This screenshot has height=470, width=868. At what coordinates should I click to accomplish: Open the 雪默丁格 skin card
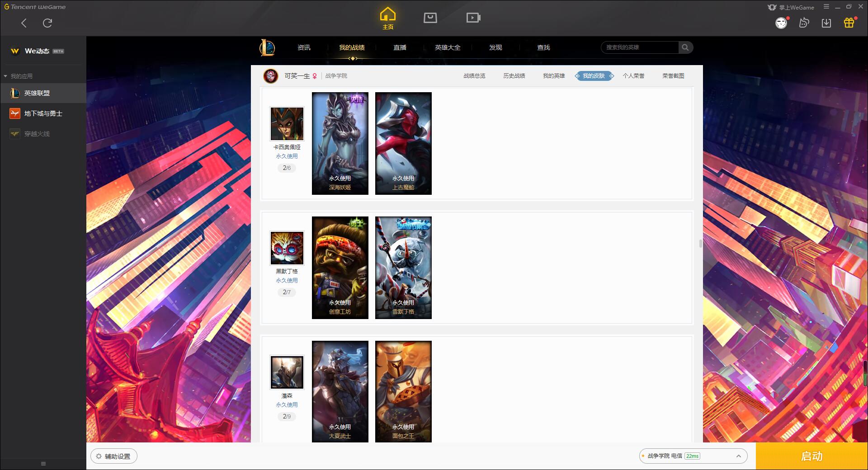click(403, 268)
